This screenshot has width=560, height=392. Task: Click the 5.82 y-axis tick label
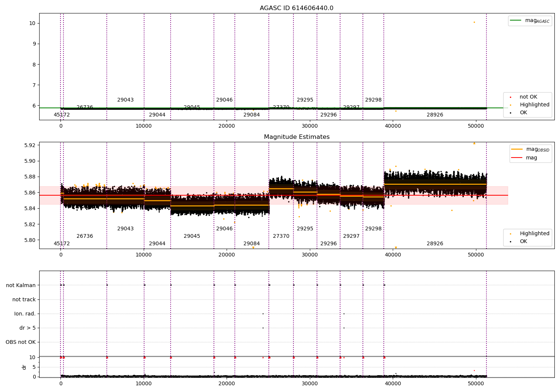(x=30, y=224)
